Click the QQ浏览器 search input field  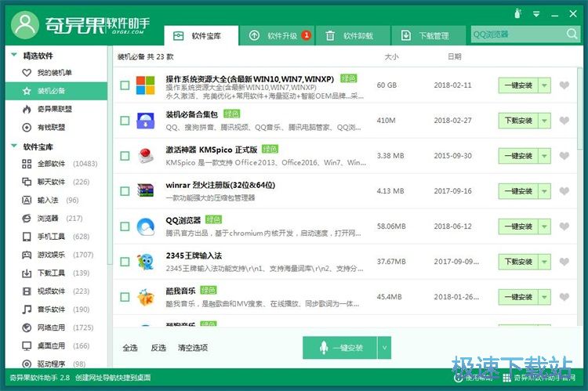coord(518,34)
